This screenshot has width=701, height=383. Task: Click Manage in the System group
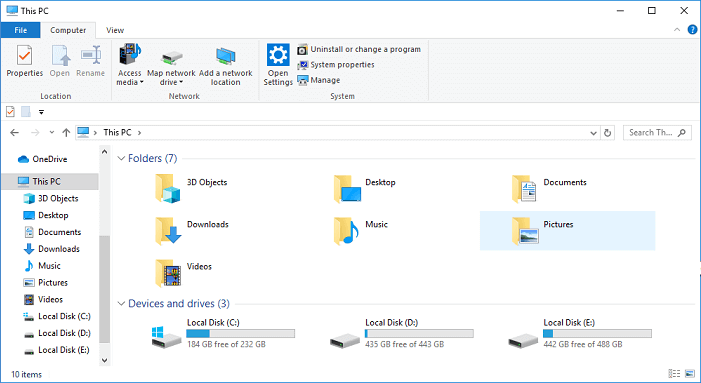click(x=319, y=80)
